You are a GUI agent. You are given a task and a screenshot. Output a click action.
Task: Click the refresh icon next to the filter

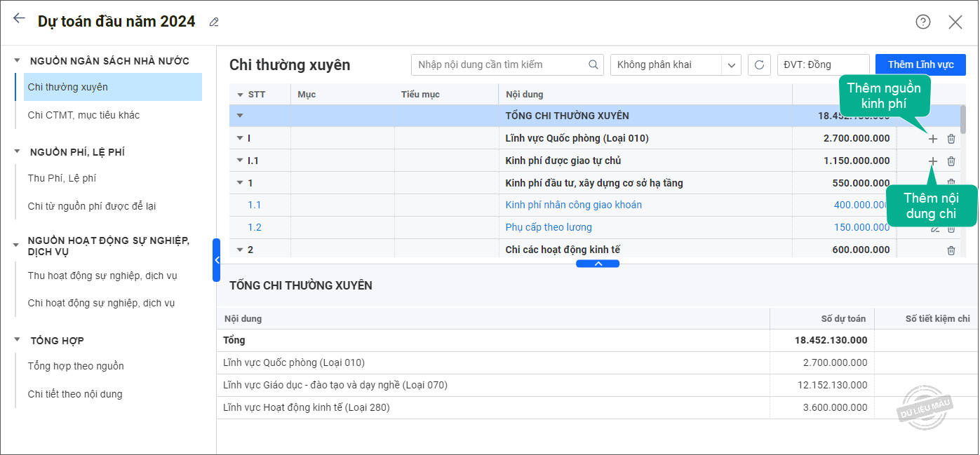click(759, 65)
